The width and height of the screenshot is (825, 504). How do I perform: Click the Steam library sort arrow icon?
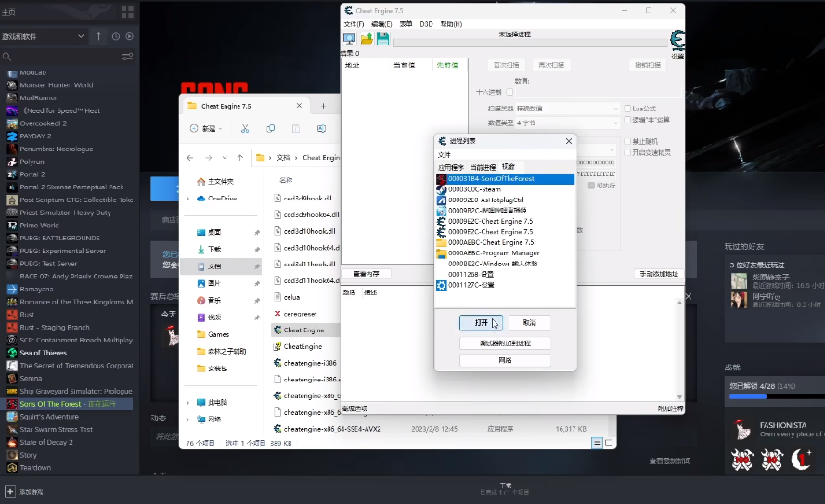coord(98,36)
